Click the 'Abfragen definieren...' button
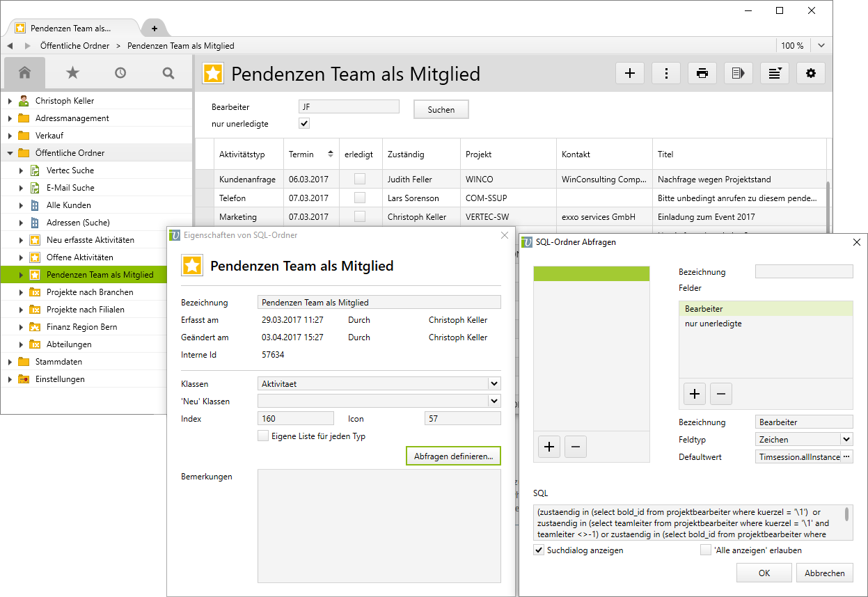 453,456
